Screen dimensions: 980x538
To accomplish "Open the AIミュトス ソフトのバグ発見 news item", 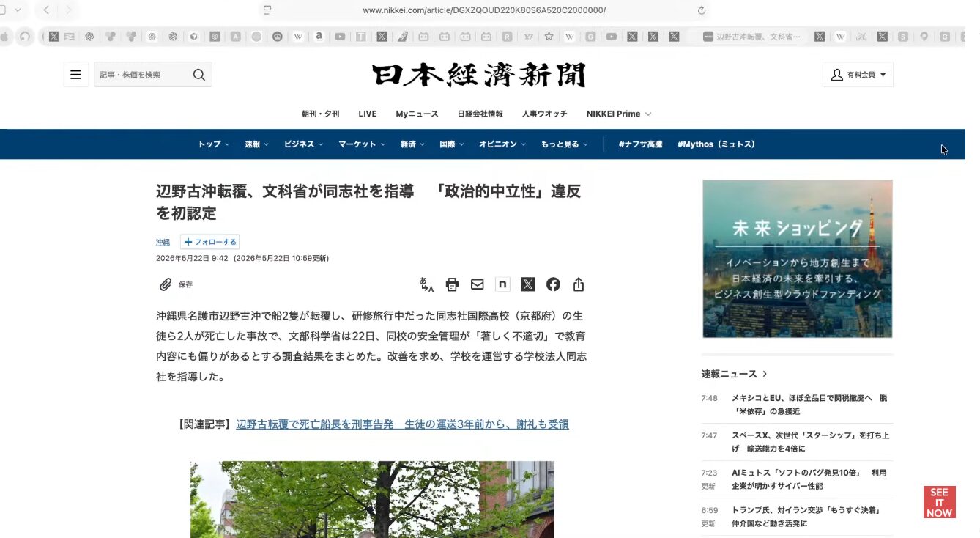I will pos(809,479).
